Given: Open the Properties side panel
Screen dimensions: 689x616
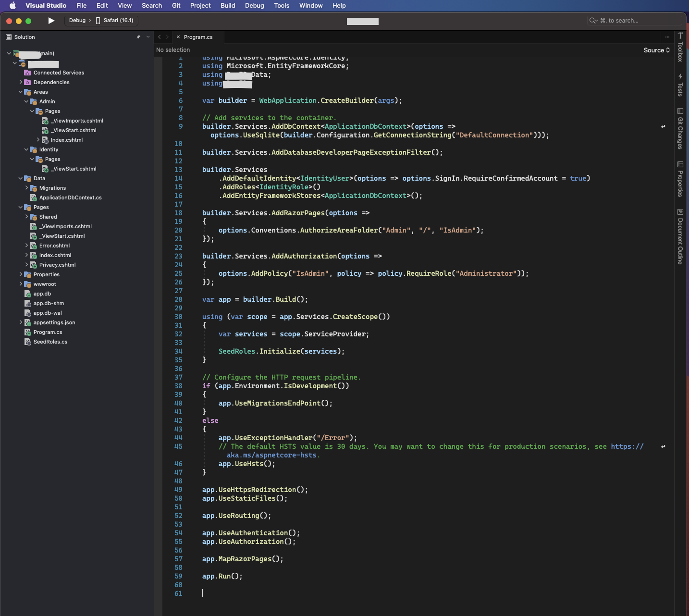Looking at the screenshot, I should (680, 179).
